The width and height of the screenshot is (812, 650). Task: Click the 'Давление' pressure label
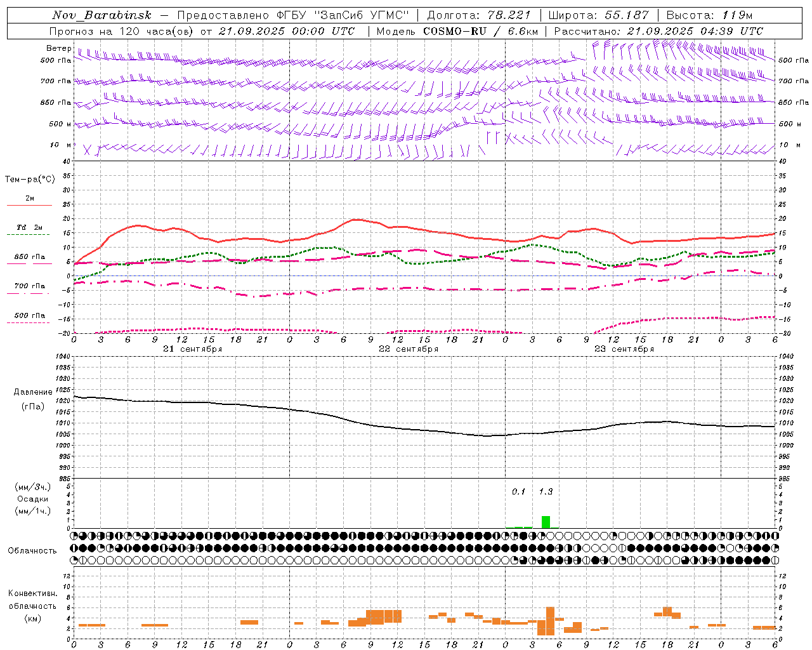(33, 392)
